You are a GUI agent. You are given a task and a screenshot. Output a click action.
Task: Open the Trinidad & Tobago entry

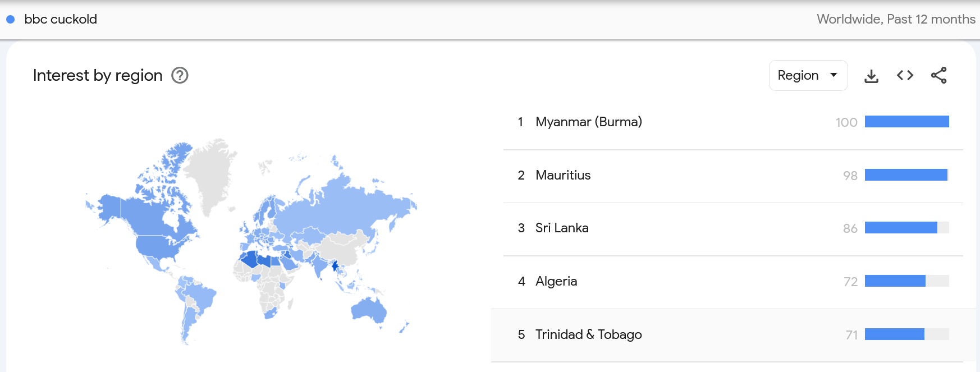click(588, 334)
